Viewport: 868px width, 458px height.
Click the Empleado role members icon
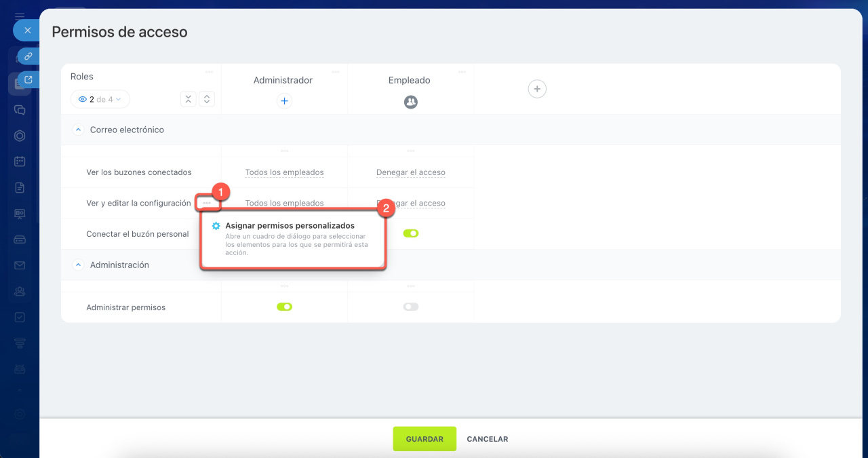point(410,102)
